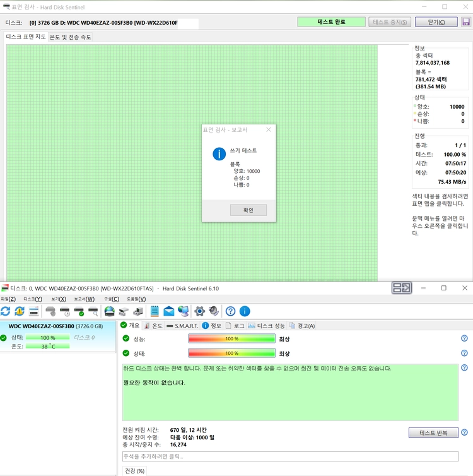Click the 테스트 중지(S) button
Screen dimensions: 473x476
point(390,22)
